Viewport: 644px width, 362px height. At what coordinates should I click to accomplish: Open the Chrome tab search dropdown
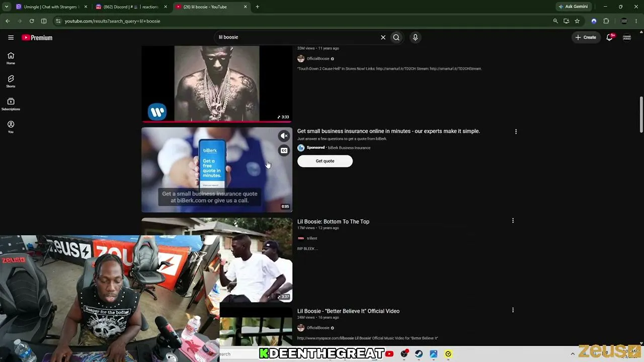[x=7, y=7]
